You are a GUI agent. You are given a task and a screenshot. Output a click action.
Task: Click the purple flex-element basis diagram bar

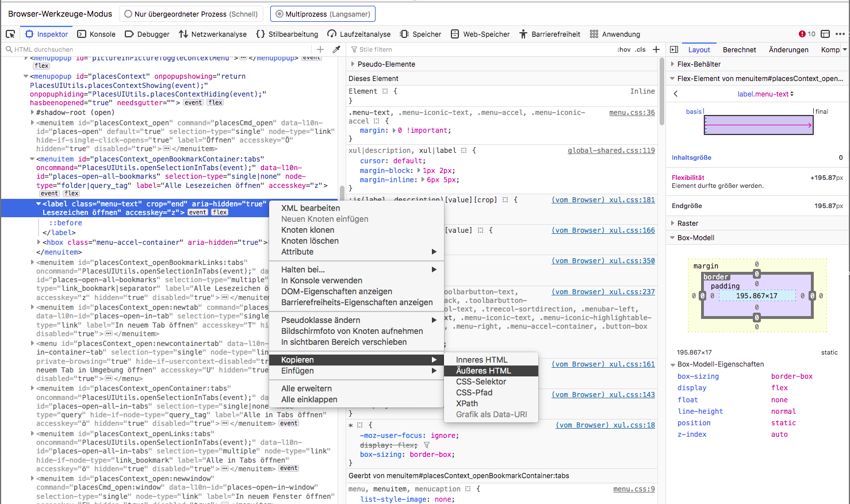(758, 125)
